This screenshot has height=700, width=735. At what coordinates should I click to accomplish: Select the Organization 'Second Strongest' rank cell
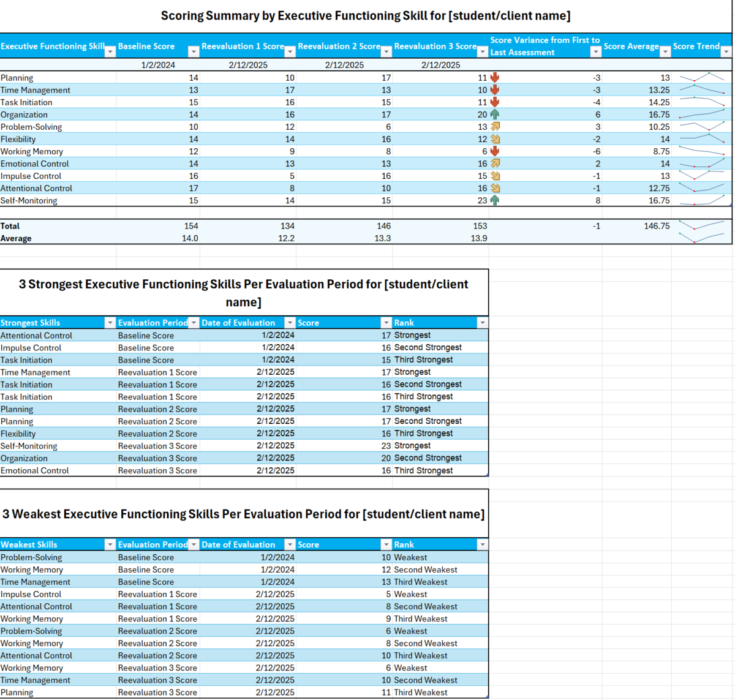pos(440,458)
